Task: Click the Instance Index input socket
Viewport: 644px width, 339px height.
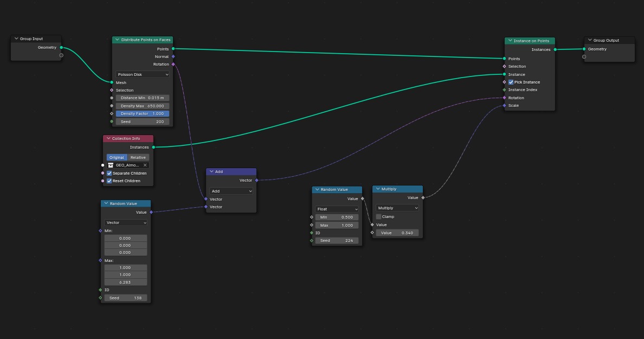Action: coord(504,90)
